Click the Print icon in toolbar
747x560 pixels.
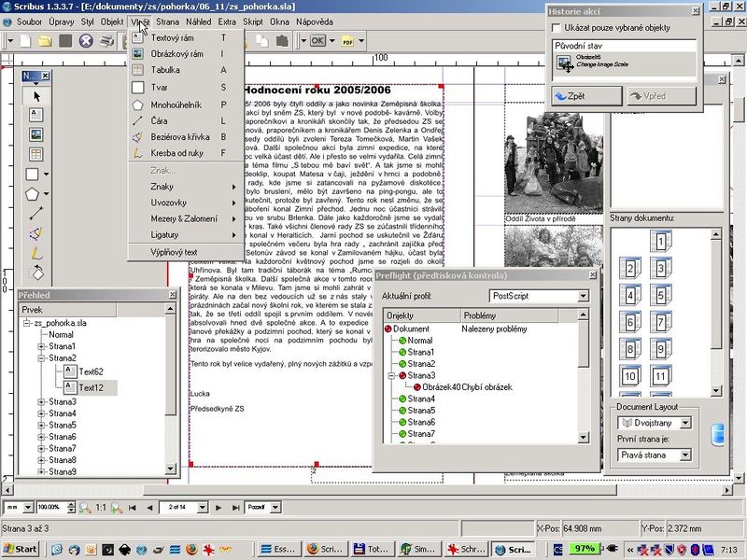107,41
